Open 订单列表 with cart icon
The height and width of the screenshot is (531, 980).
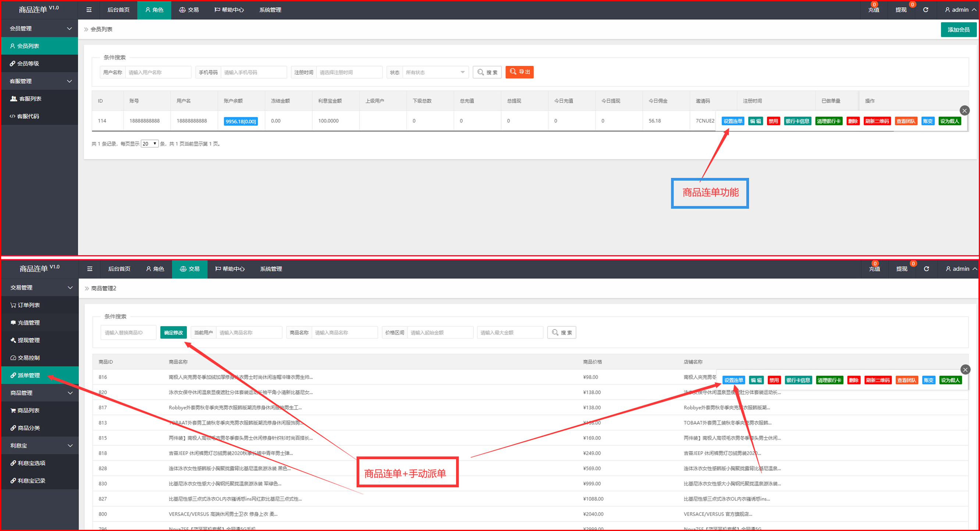pyautogui.click(x=29, y=305)
